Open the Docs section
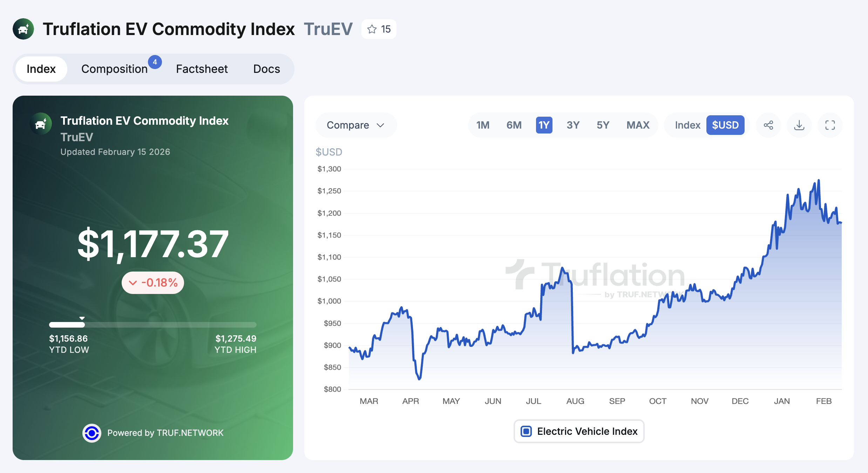 coord(266,69)
